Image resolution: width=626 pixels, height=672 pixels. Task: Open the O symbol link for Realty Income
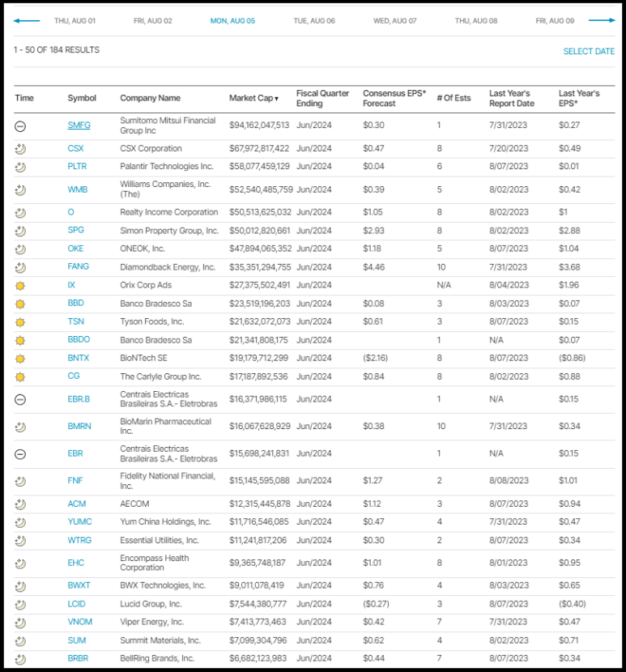[70, 212]
